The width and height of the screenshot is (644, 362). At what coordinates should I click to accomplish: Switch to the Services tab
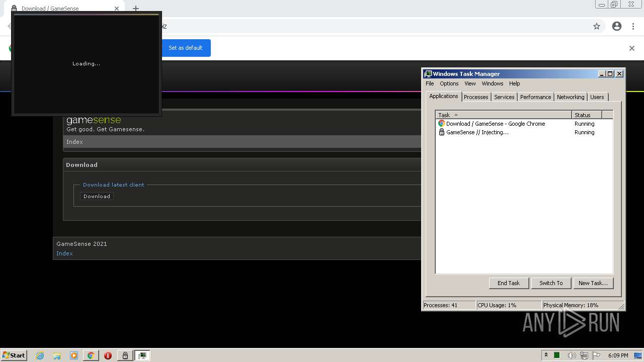point(504,97)
